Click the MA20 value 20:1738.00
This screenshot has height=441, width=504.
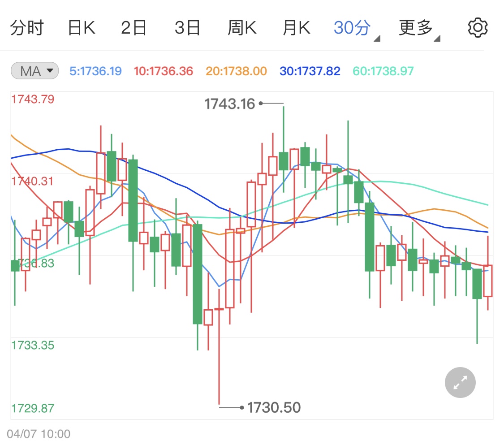(236, 71)
